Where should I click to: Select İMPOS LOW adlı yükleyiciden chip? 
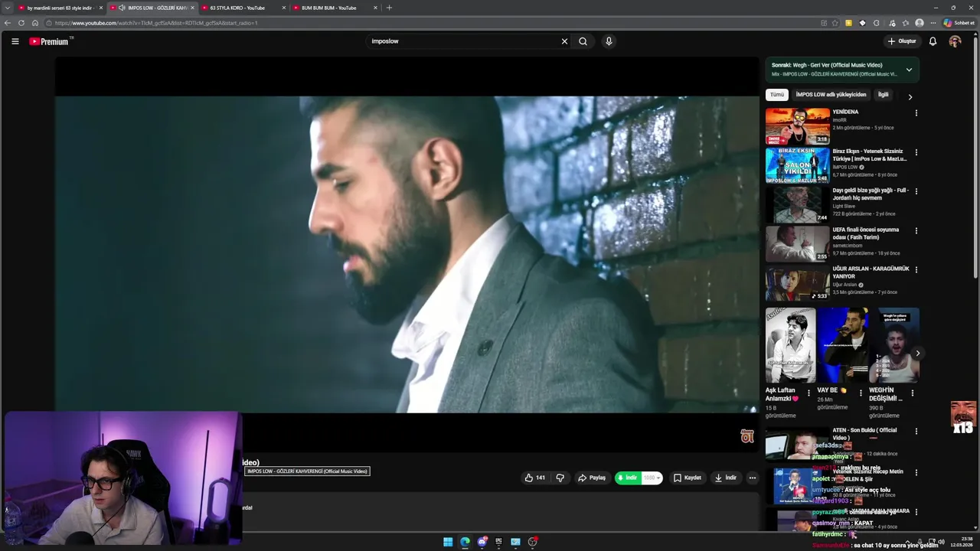[x=831, y=95]
